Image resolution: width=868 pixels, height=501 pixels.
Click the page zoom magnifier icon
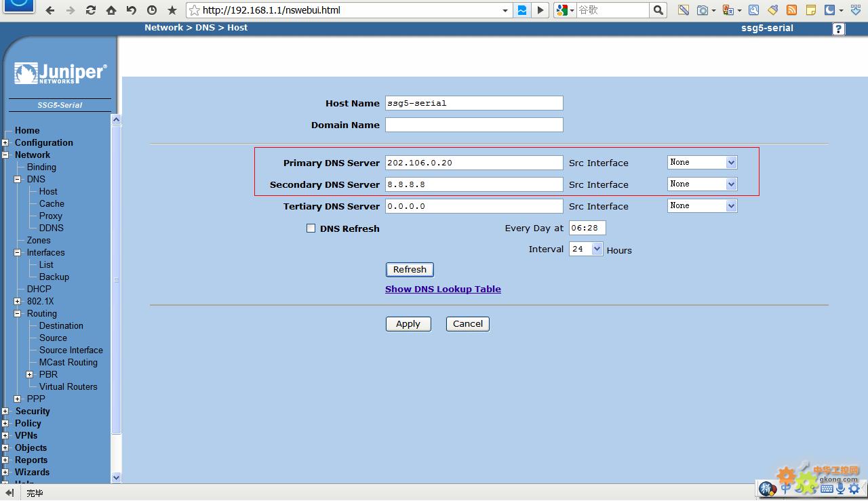[x=753, y=10]
